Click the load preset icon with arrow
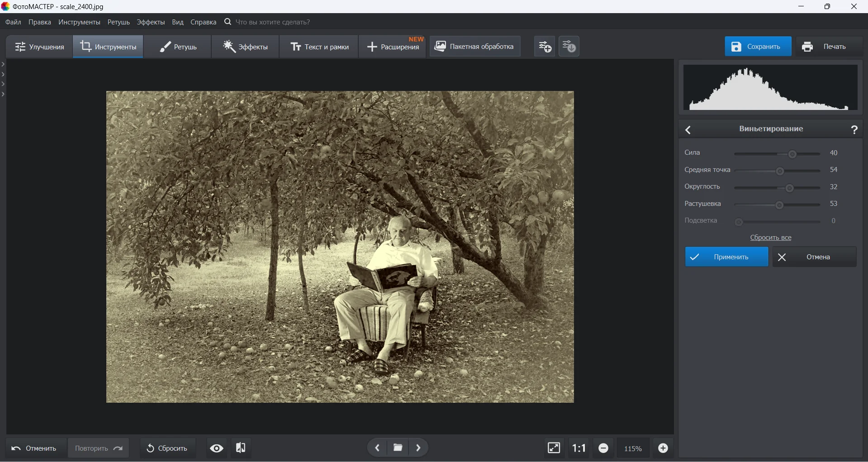The width and height of the screenshot is (868, 462). point(569,46)
